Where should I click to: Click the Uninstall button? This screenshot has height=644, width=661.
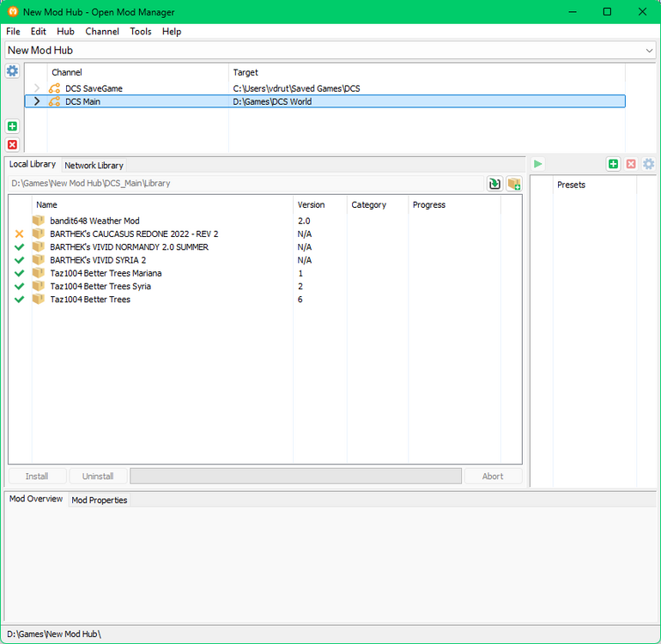click(x=98, y=477)
